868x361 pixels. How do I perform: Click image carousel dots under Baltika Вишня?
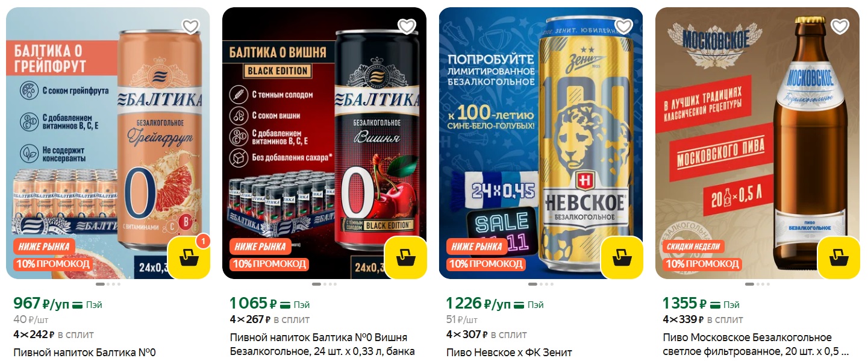325,284
